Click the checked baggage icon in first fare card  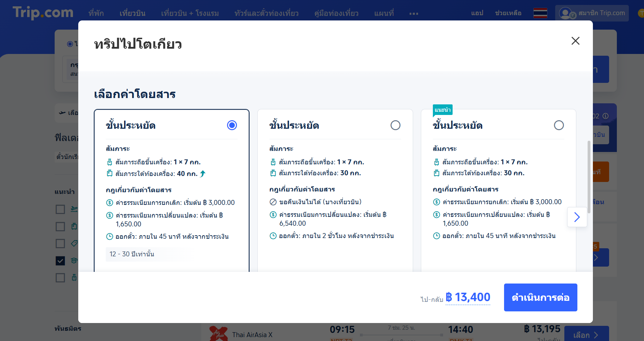(x=110, y=173)
